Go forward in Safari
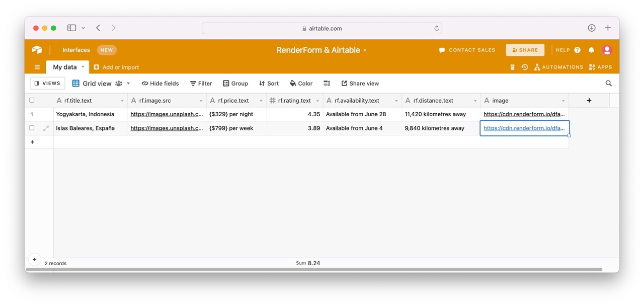This screenshot has height=305, width=644. click(114, 28)
